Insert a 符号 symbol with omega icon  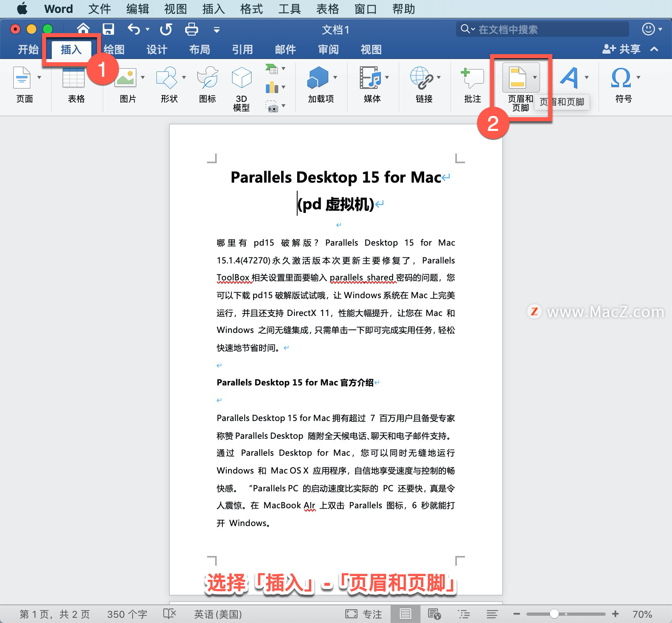pos(621,78)
